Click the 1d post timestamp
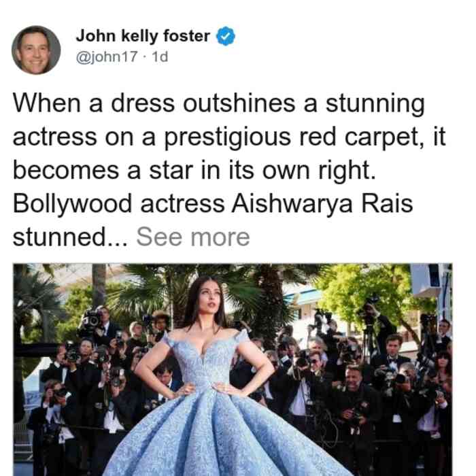Image resolution: width=476 pixels, height=476 pixels. click(x=160, y=56)
